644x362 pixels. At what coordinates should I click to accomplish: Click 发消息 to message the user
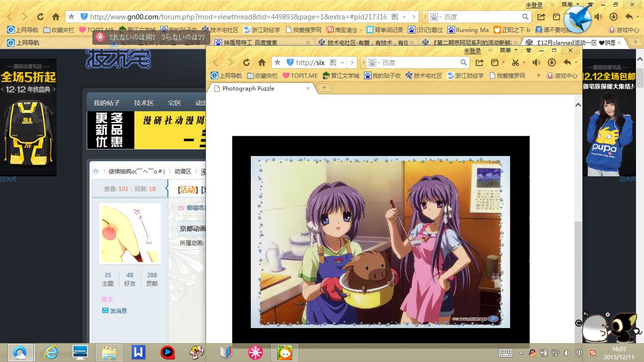(118, 311)
